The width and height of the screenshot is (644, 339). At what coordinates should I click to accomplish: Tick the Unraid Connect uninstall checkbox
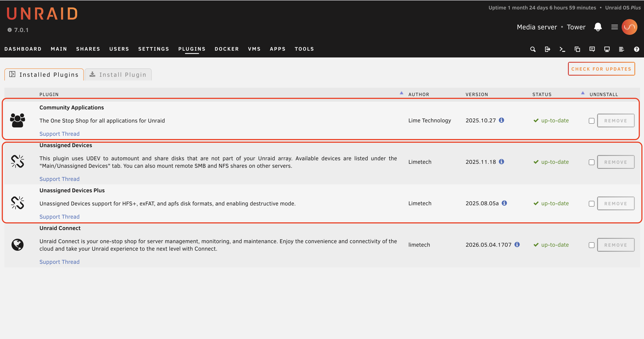(591, 245)
